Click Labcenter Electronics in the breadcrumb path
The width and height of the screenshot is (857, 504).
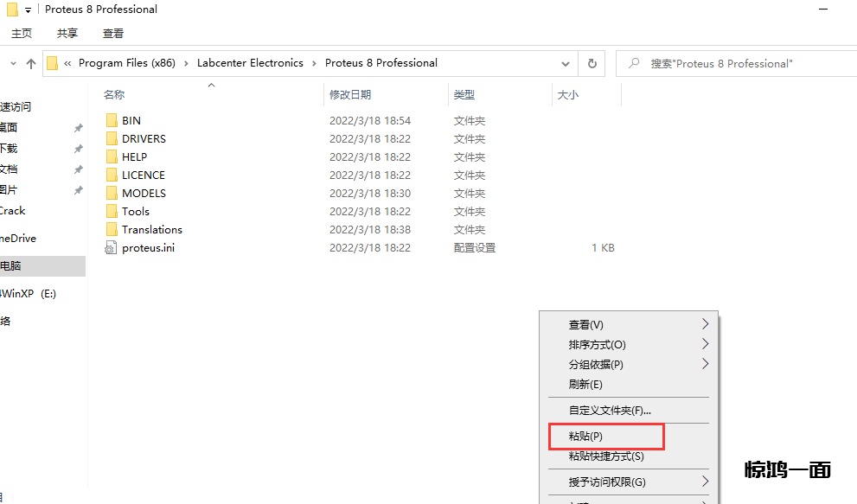tap(250, 63)
